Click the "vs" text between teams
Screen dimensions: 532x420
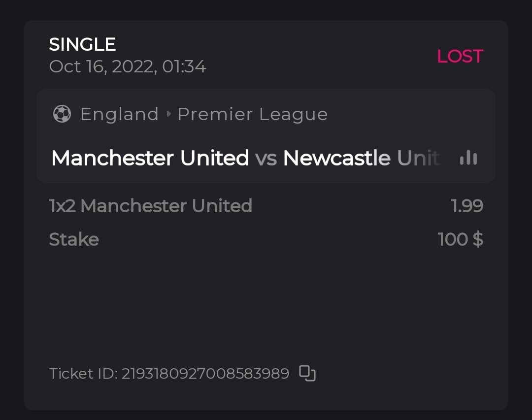pyautogui.click(x=266, y=158)
